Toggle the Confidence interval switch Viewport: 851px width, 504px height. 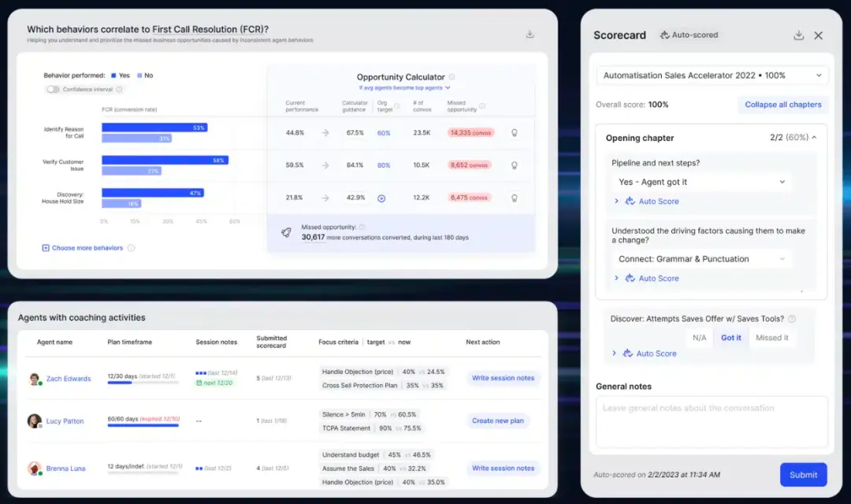click(54, 90)
